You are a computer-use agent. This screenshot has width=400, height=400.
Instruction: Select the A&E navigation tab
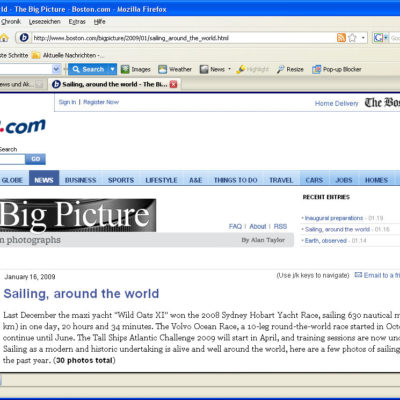coord(196,180)
